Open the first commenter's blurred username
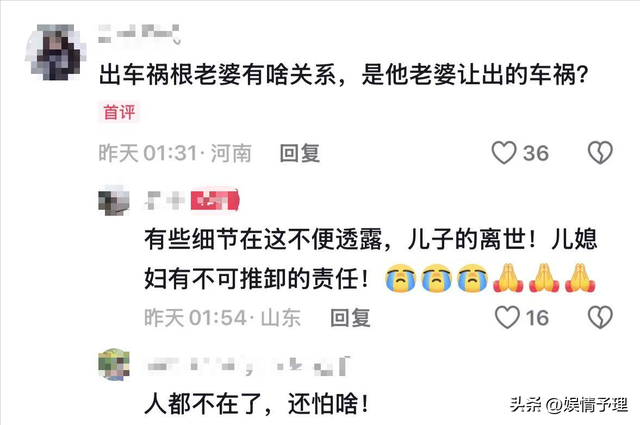This screenshot has height=425, width=640. 139,34
